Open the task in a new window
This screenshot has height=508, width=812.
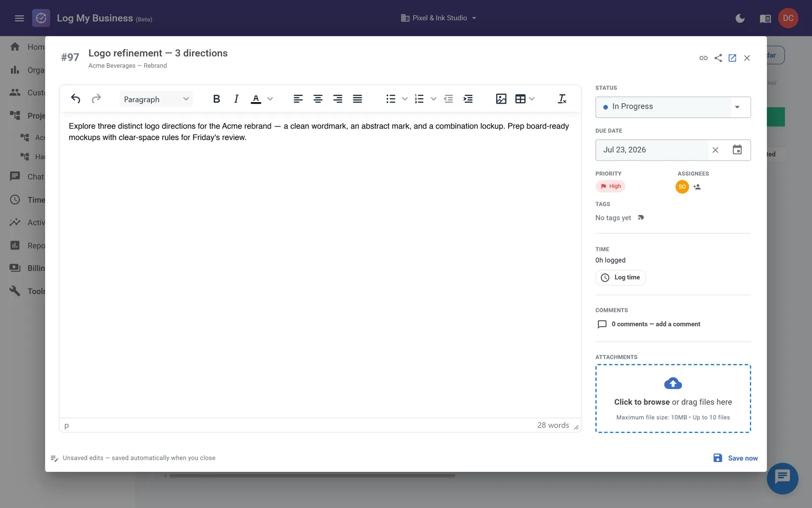732,58
